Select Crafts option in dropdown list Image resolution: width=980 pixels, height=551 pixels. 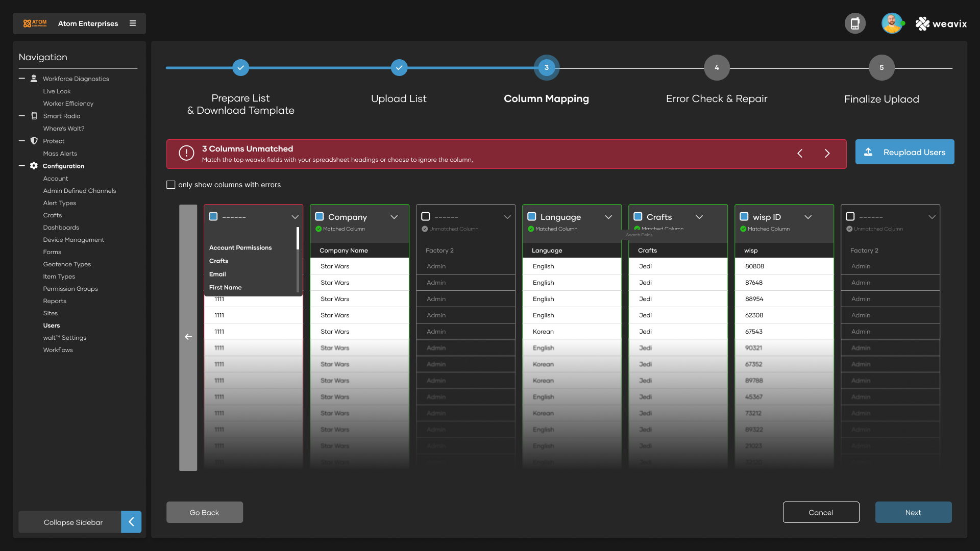[219, 261]
